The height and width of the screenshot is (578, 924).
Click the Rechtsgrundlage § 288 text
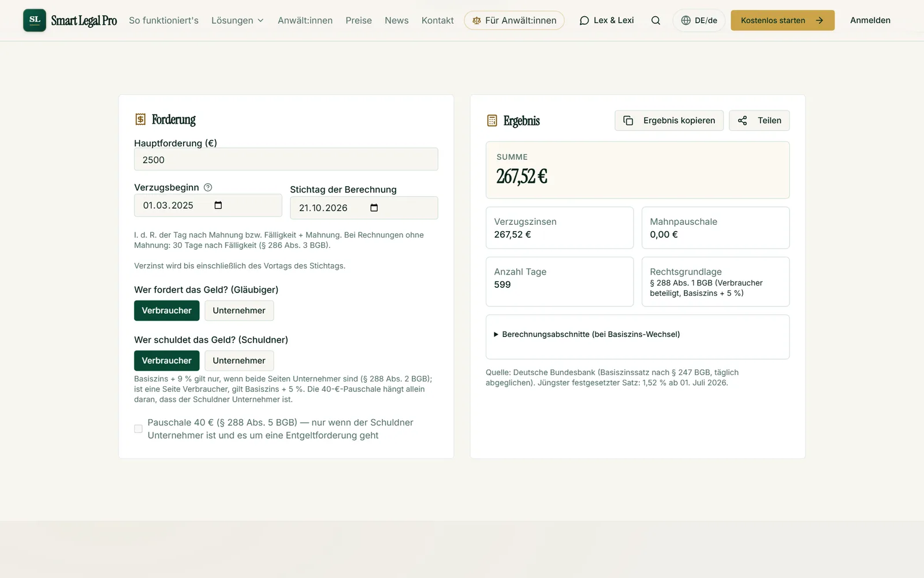(706, 288)
